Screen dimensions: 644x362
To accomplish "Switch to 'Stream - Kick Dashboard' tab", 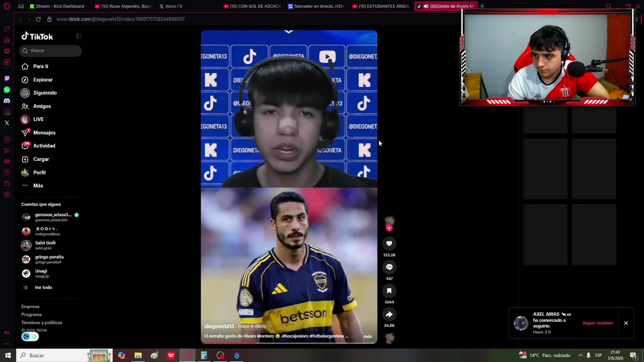I will click(56, 6).
